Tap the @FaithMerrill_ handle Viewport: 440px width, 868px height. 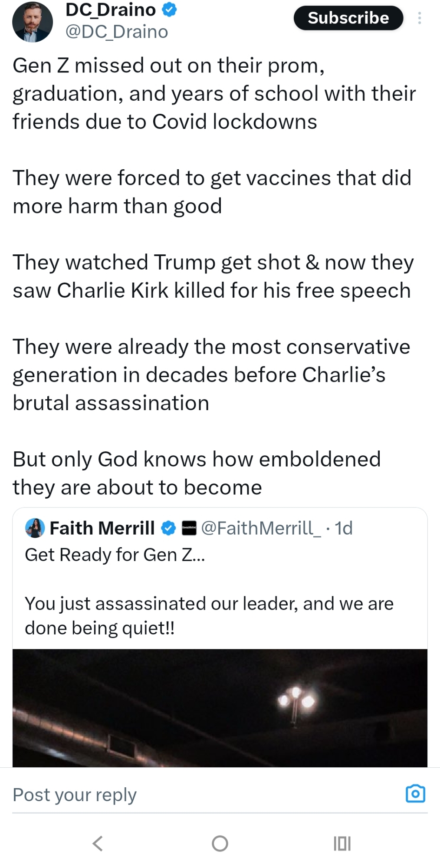[x=261, y=528]
